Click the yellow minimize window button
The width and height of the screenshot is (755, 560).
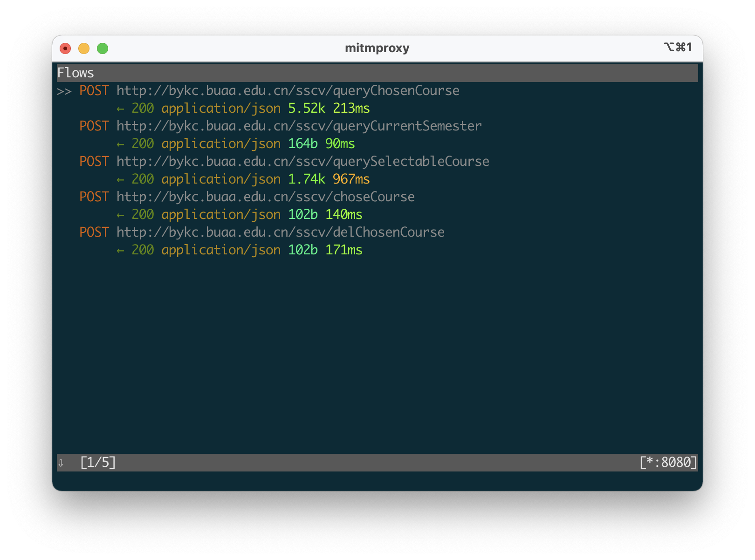[x=84, y=48]
